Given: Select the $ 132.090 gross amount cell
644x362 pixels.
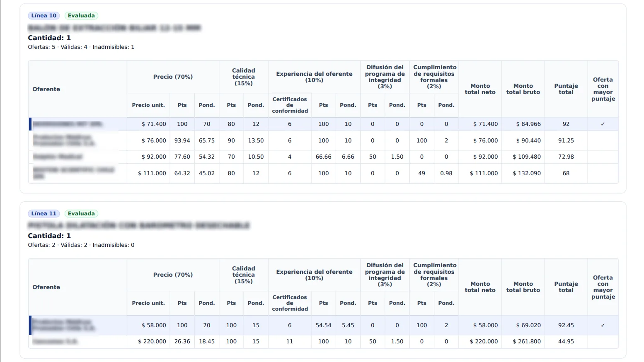Looking at the screenshot, I should [x=526, y=173].
